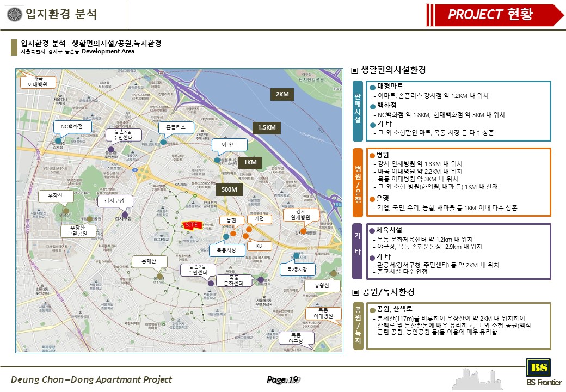This screenshot has height=392, width=566.
Task: Click the 등촌2동 주민센터 callout
Action: point(198,270)
